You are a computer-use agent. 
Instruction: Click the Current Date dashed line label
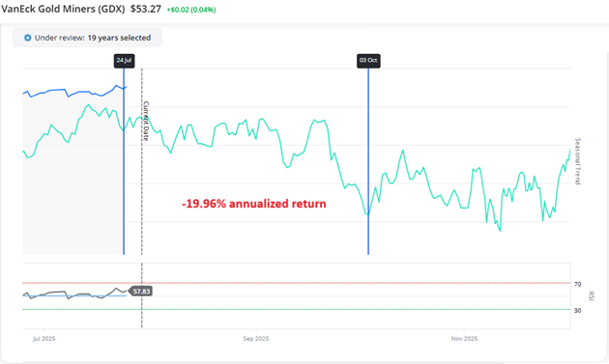(146, 121)
